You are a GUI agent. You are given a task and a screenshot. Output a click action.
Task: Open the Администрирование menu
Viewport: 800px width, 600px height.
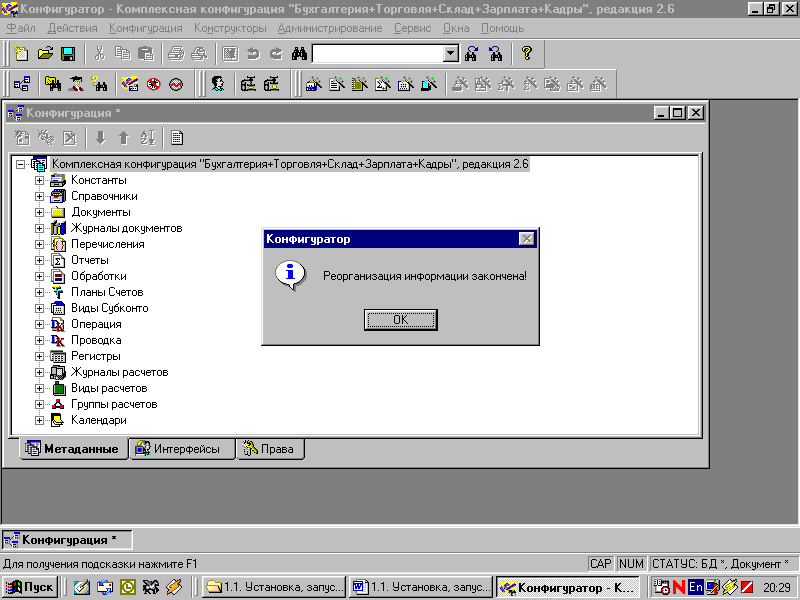click(330, 28)
